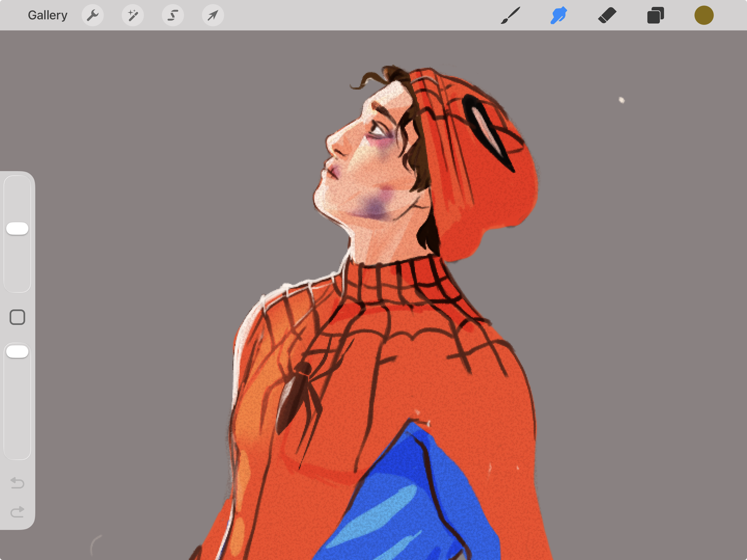Select the Paint brush tool
The image size is (747, 560).
[x=510, y=15]
